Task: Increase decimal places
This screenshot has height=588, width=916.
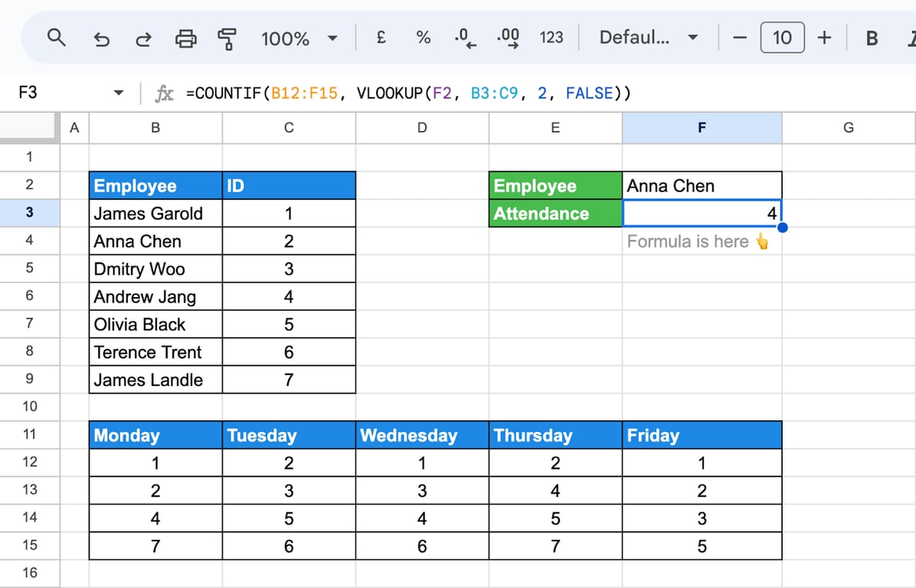Action: tap(509, 38)
